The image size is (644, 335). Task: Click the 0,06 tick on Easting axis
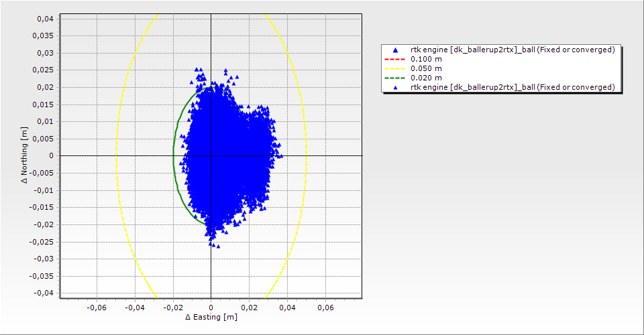pyautogui.click(x=325, y=308)
